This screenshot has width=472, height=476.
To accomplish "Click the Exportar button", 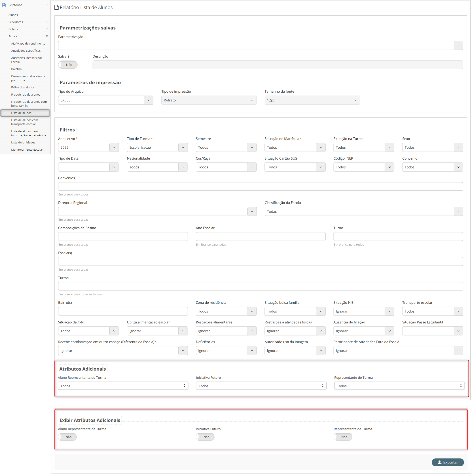I will [x=448, y=462].
